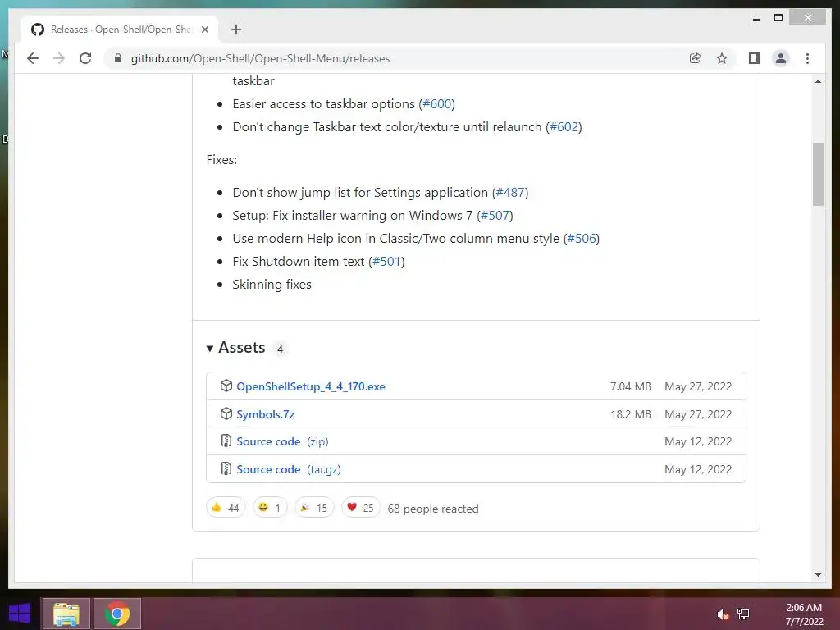Click thumbs up reaction with 44

click(x=226, y=508)
